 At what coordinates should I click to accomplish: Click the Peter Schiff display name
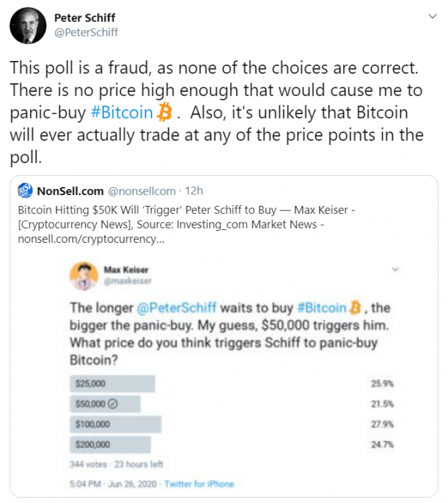click(85, 18)
